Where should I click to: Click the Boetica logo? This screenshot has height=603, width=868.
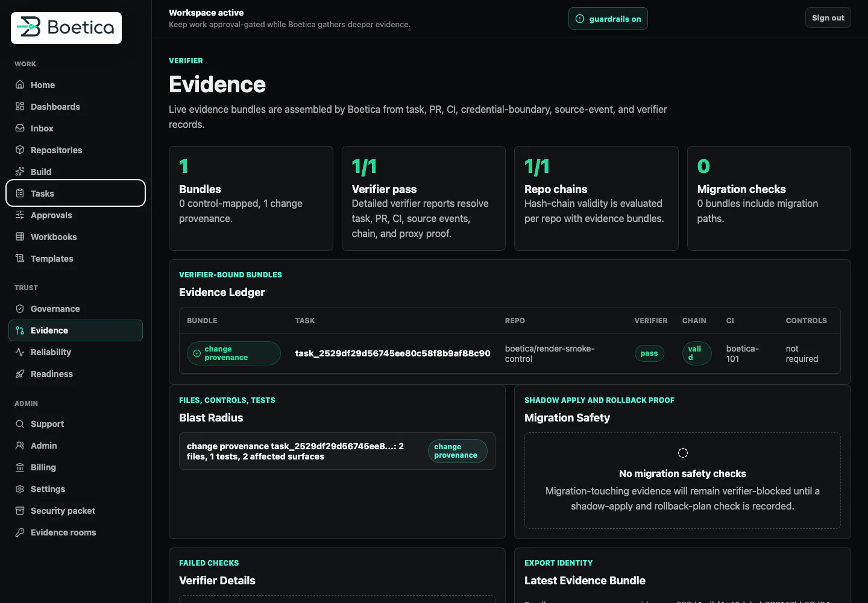66,28
